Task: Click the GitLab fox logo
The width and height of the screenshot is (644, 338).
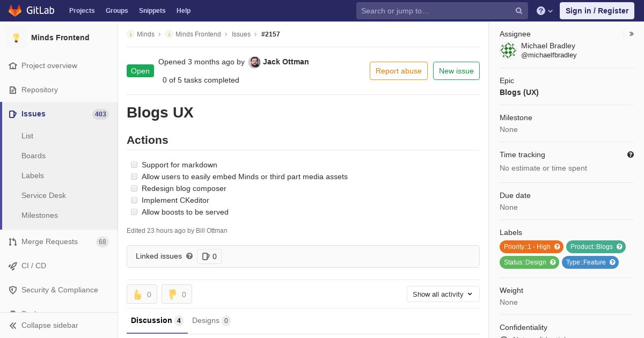Action: click(x=15, y=11)
